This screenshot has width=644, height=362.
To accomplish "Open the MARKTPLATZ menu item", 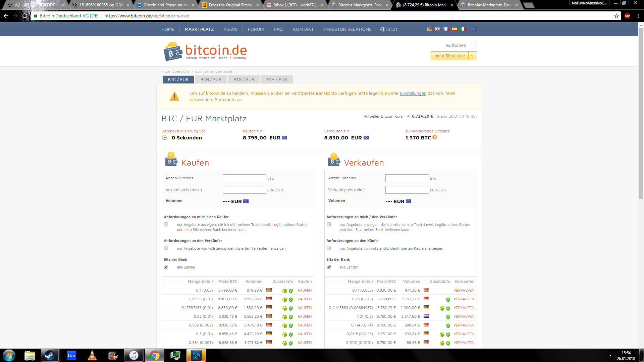I will [199, 29].
